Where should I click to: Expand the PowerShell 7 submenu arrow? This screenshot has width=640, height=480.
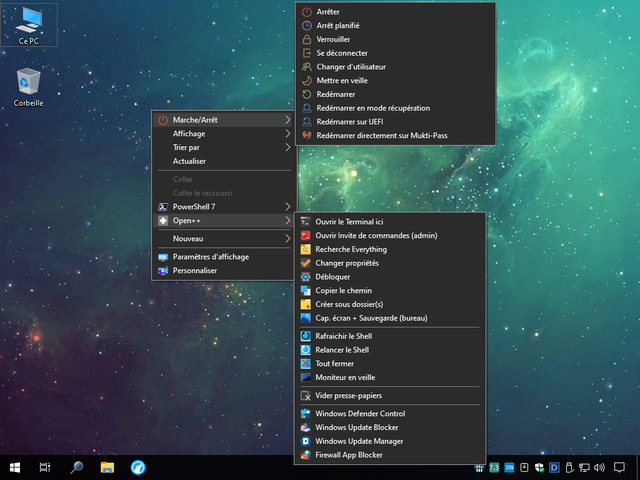tap(288, 207)
